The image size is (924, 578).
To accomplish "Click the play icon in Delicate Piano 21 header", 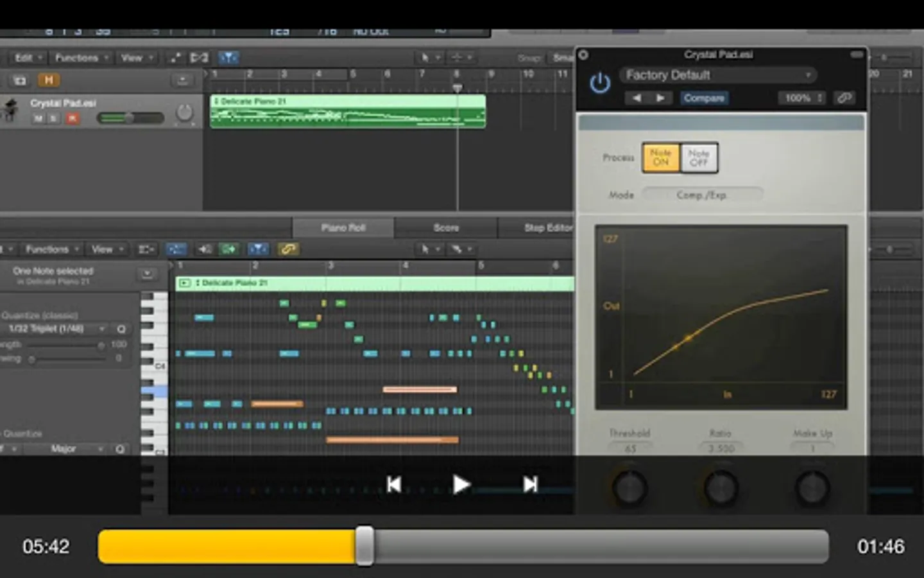I will tap(185, 283).
